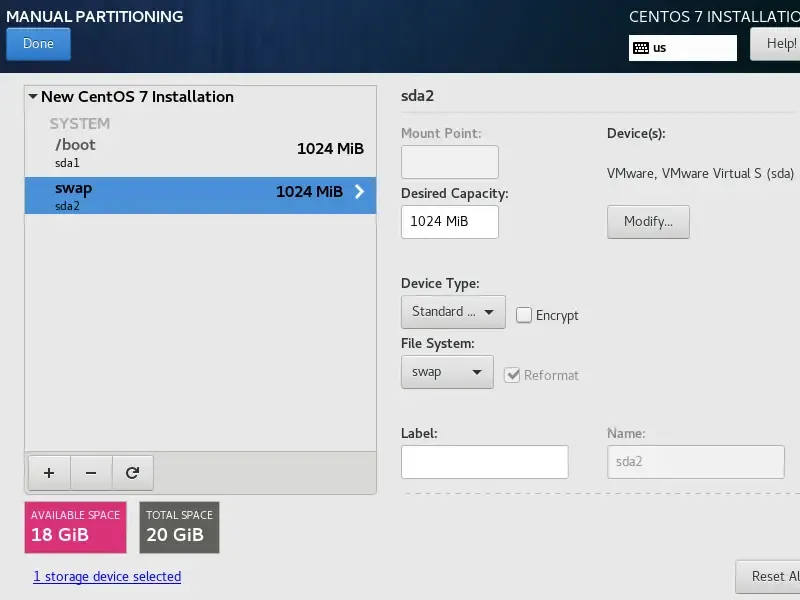Click the pink AVAILABLE SPACE 18 GiB box

tap(76, 527)
